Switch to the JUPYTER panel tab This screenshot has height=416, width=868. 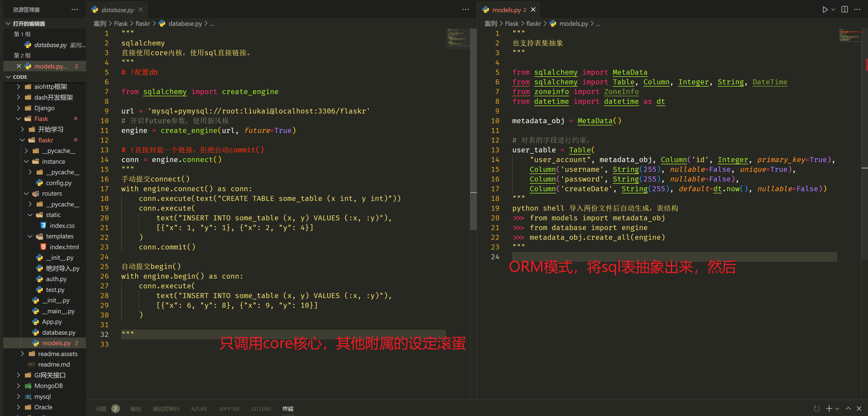[x=229, y=409]
